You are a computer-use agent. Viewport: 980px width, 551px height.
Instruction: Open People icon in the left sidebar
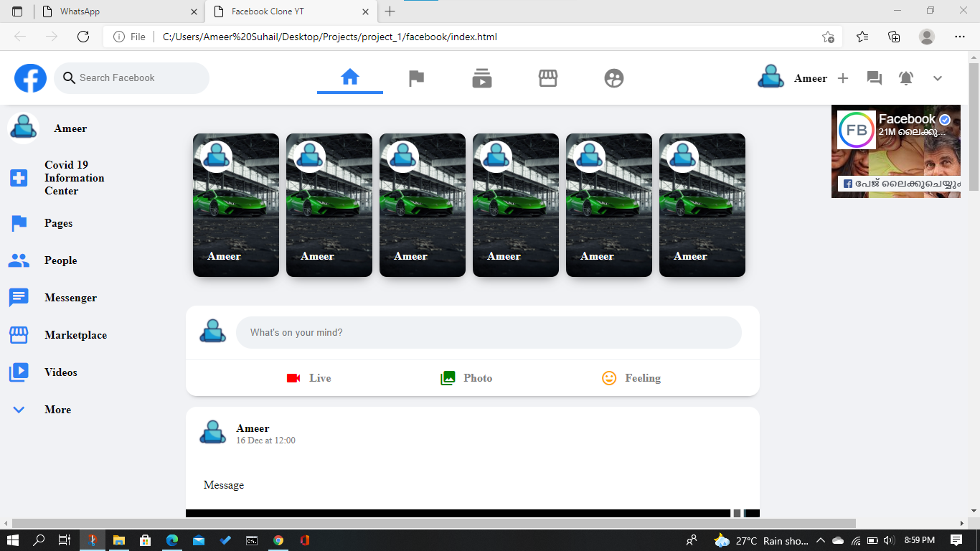click(x=19, y=260)
